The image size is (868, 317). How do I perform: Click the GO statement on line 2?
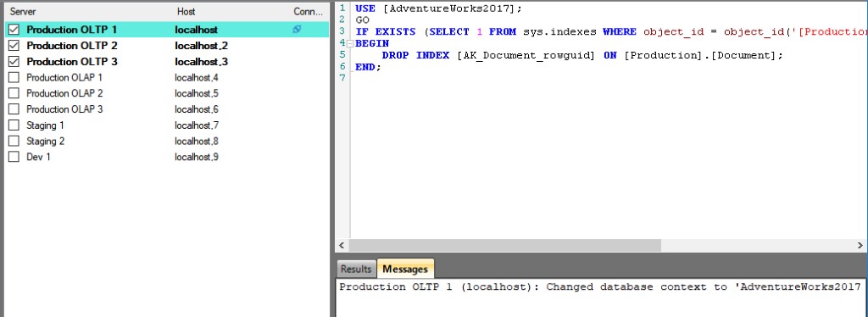click(x=362, y=19)
